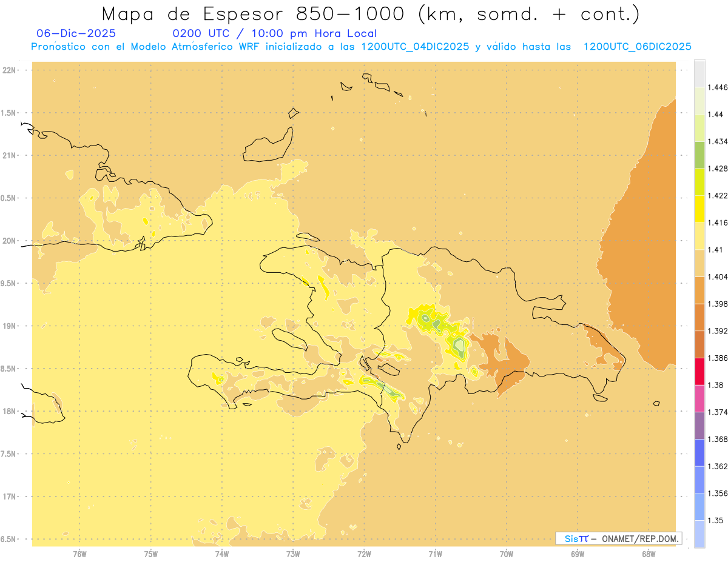Image resolution: width=728 pixels, height=562 pixels.
Task: Select the '75W' longitude label
Action: click(150, 554)
